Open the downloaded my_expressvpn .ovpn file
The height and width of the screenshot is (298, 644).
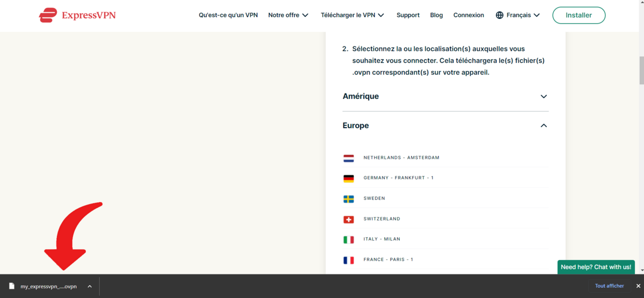click(48, 287)
